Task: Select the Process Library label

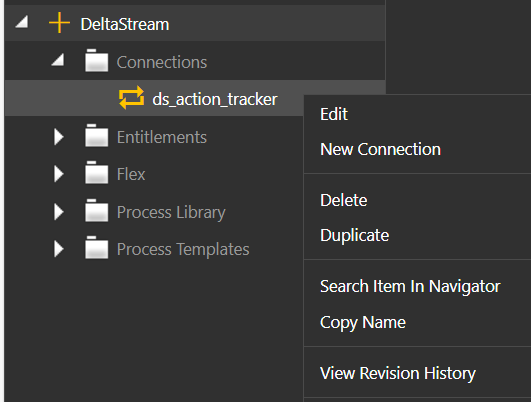Action: 171,213
